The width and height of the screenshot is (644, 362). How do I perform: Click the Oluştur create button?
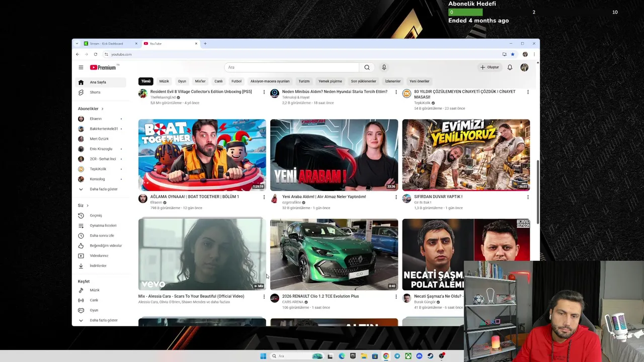(490, 67)
